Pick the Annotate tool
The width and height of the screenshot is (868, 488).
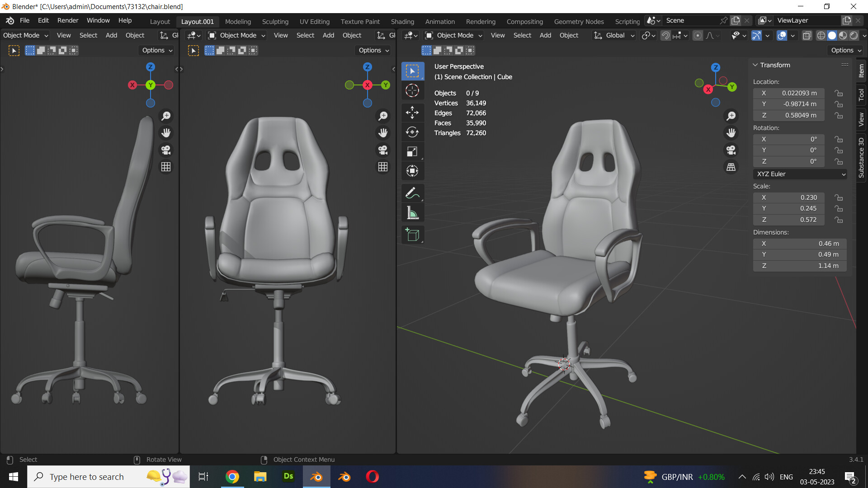coord(412,193)
